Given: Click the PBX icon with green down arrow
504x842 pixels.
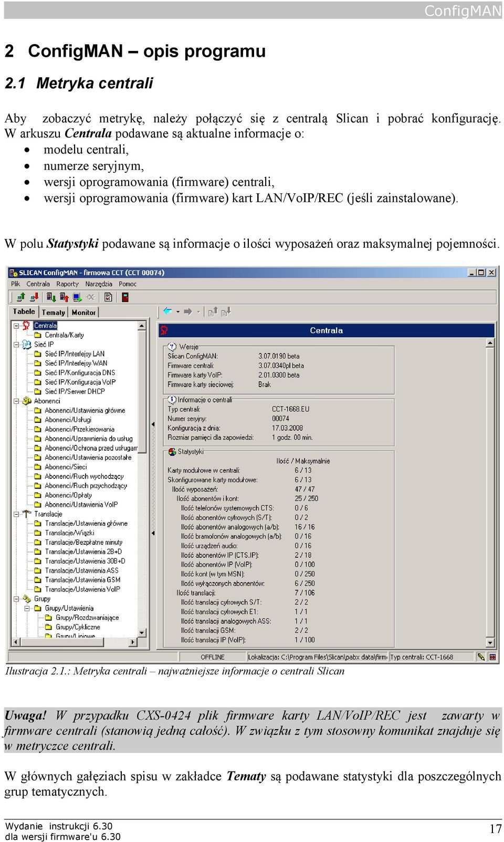Looking at the screenshot, I should coord(51,297).
